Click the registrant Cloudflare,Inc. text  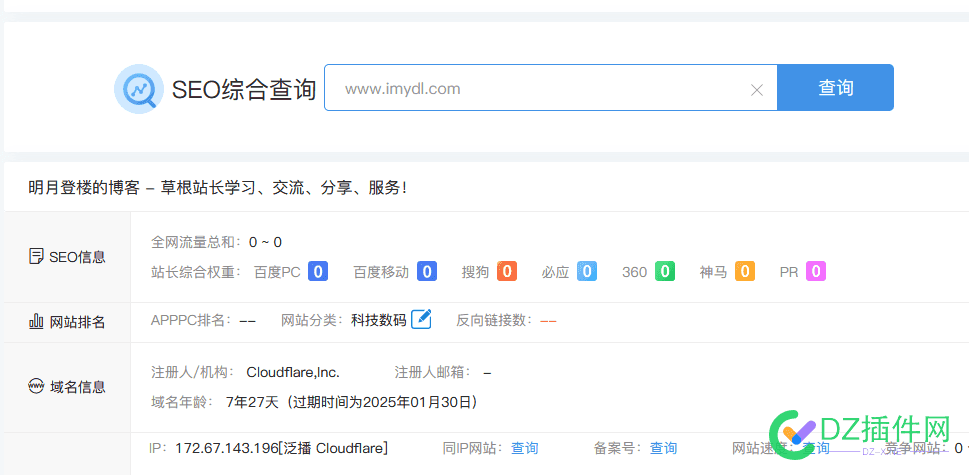tap(293, 372)
